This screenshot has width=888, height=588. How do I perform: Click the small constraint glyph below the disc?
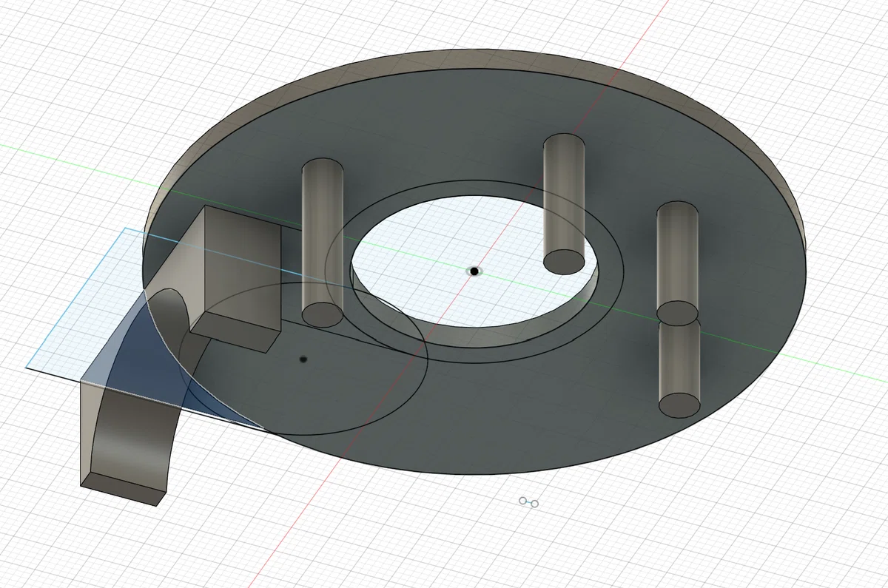tap(528, 503)
